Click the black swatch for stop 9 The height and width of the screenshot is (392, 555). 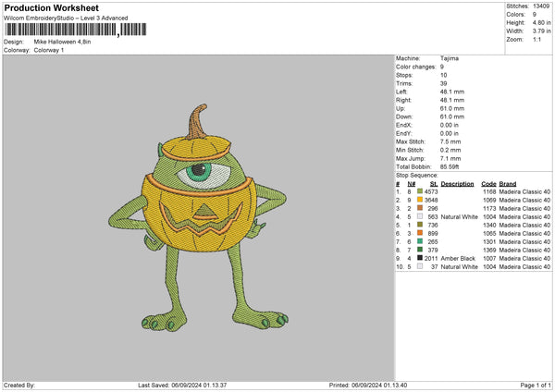420,258
